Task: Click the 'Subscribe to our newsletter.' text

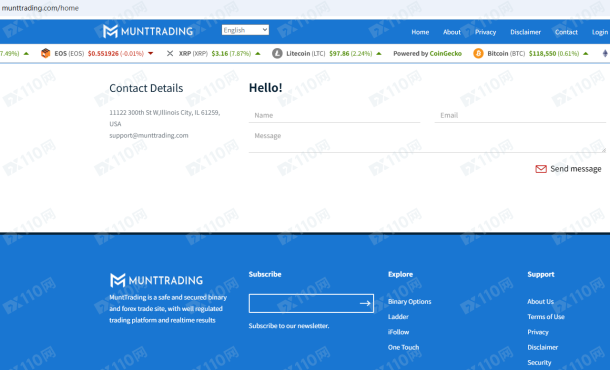Action: point(289,326)
